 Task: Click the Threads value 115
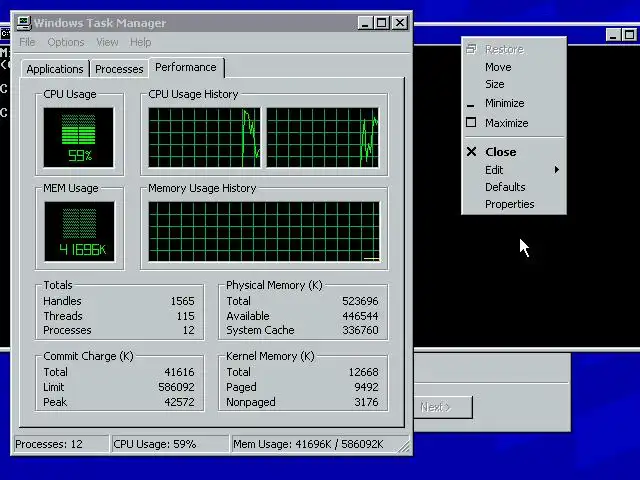click(x=185, y=316)
